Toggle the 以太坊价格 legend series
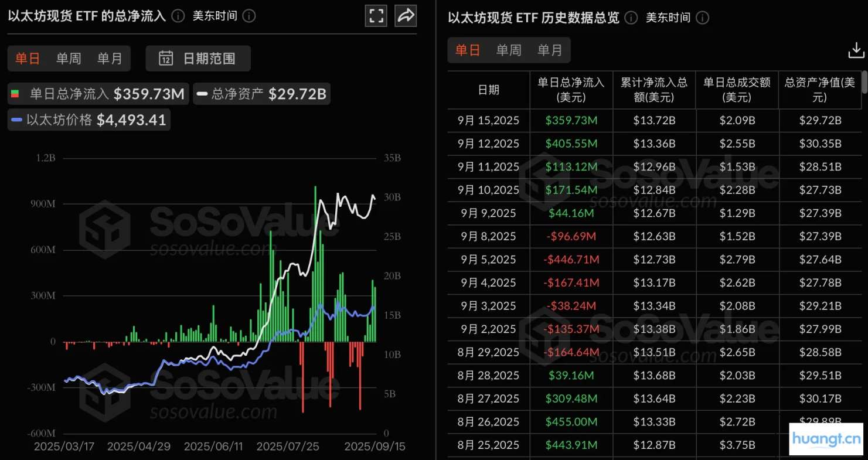Viewport: 868px width, 460px height. pos(89,120)
